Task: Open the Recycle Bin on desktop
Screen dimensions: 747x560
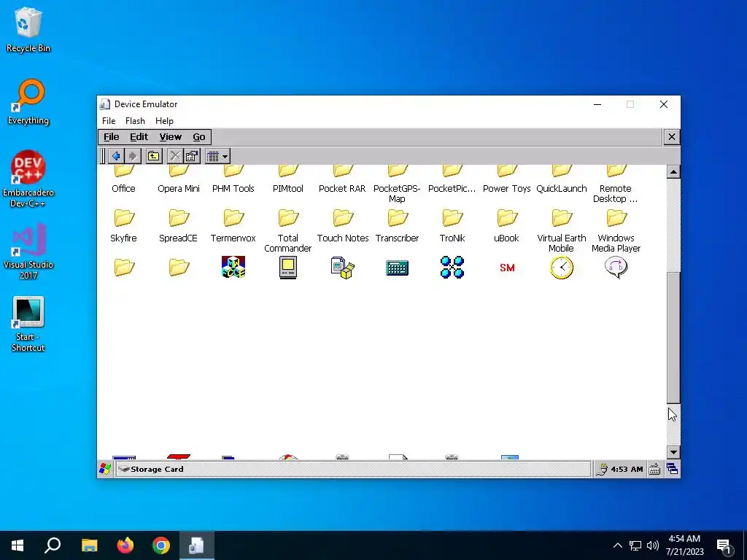Action: point(28,29)
